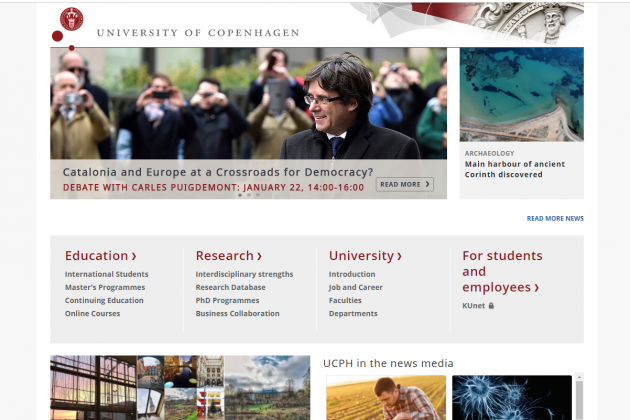This screenshot has width=630, height=420.
Task: Click the campus photo collage image
Action: [x=180, y=387]
